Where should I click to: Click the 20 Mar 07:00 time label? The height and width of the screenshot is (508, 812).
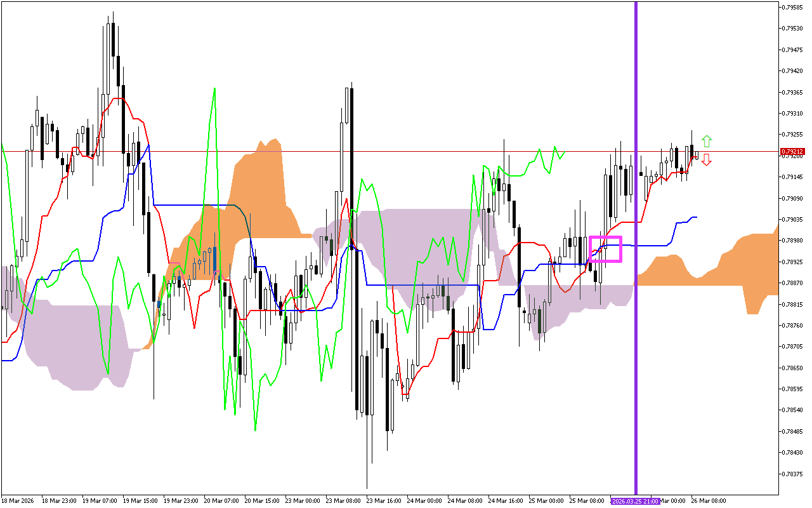pyautogui.click(x=221, y=501)
